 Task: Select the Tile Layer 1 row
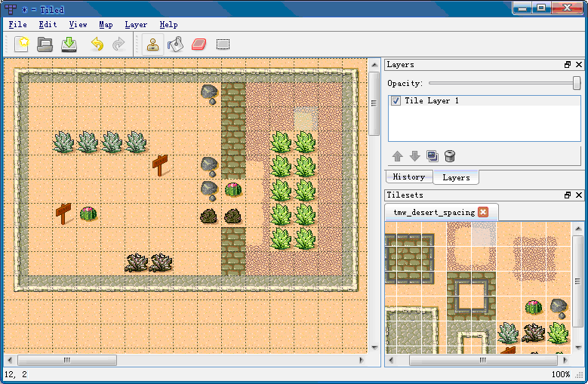(x=484, y=101)
